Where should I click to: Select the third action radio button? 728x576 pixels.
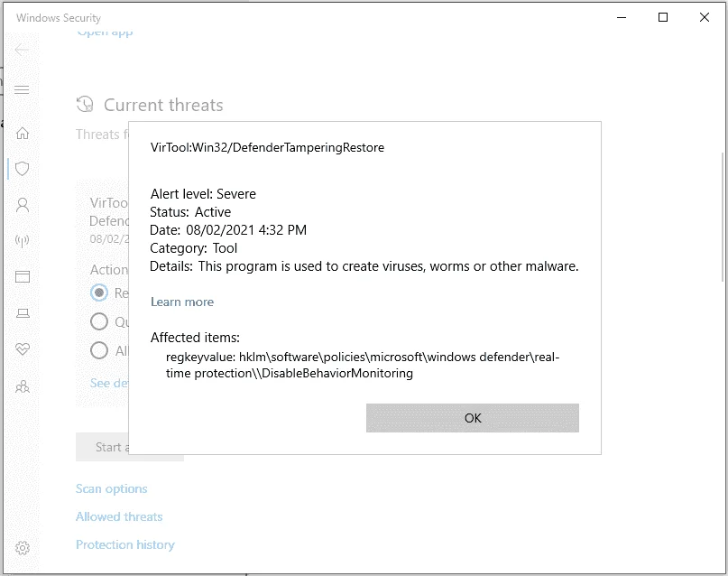99,350
